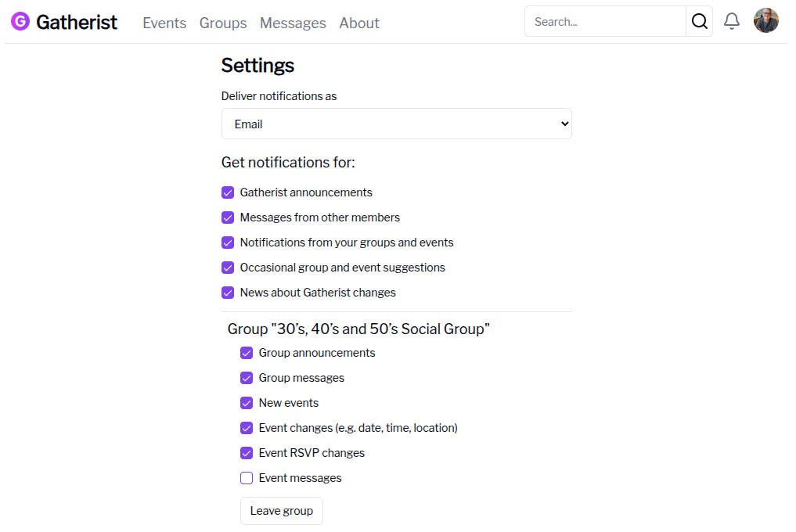Turn off New events notifications
Image resolution: width=796 pixels, height=532 pixels.
(247, 402)
